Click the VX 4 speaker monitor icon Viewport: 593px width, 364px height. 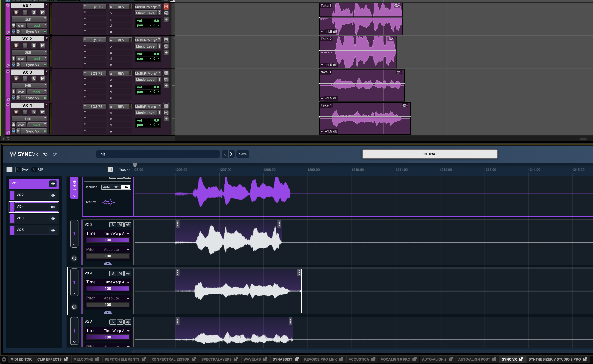[128, 273]
